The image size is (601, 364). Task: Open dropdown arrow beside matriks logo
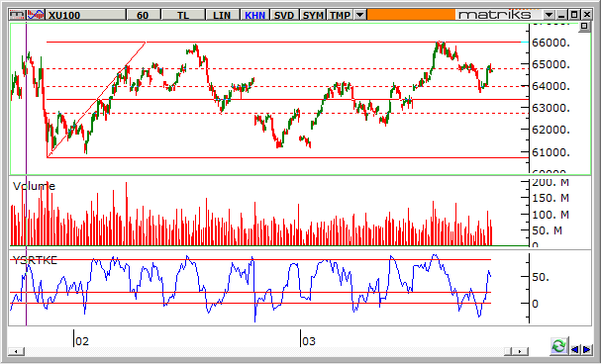click(550, 15)
